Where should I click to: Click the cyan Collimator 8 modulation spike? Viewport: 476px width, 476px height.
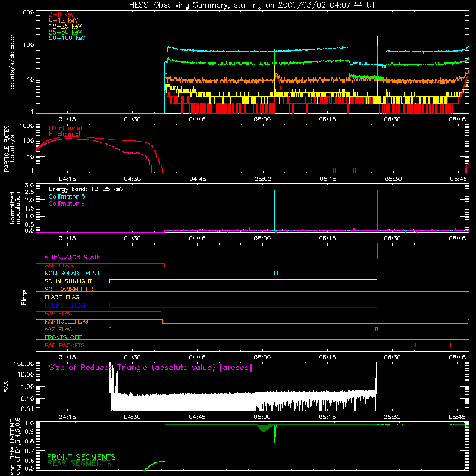click(275, 211)
